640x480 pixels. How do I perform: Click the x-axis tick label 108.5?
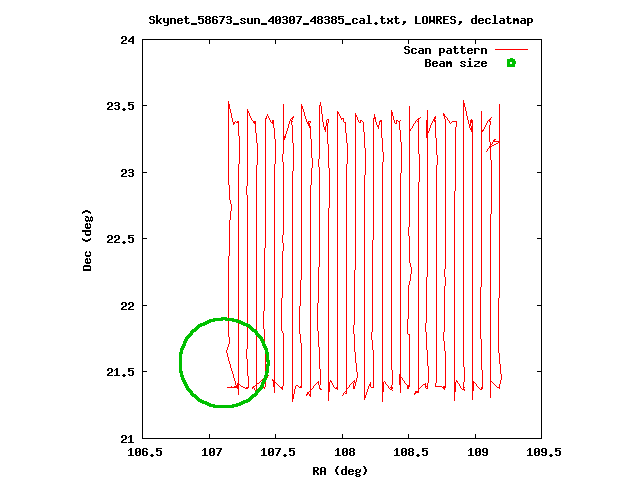click(x=411, y=452)
